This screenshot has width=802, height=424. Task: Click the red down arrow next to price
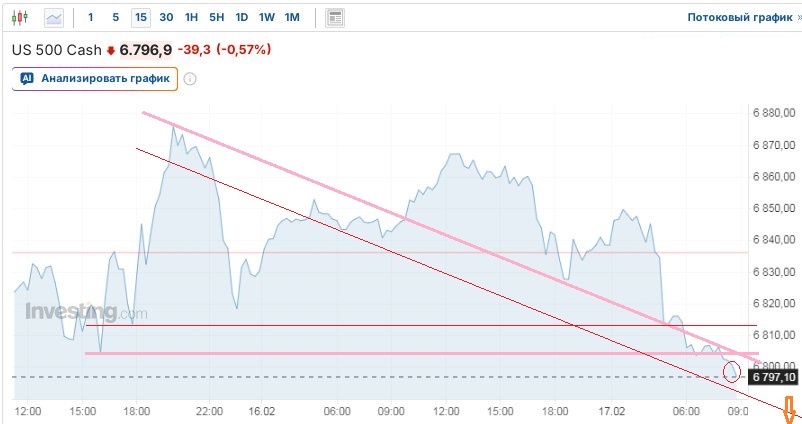click(x=111, y=50)
